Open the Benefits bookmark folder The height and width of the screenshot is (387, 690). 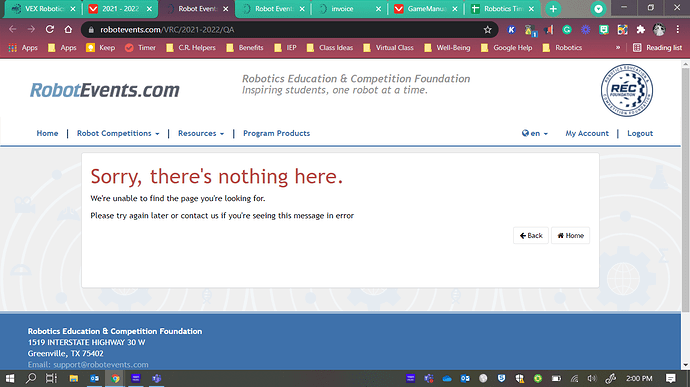click(x=245, y=48)
